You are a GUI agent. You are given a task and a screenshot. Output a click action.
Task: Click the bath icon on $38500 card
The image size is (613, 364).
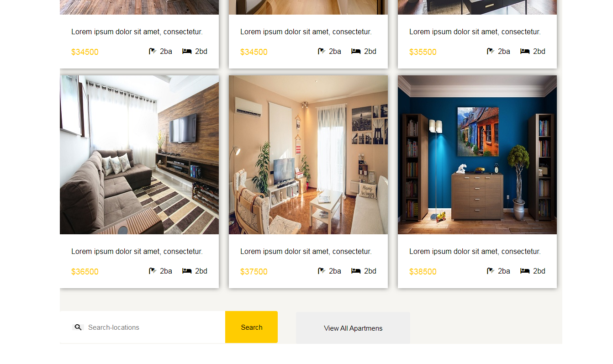coord(491,271)
